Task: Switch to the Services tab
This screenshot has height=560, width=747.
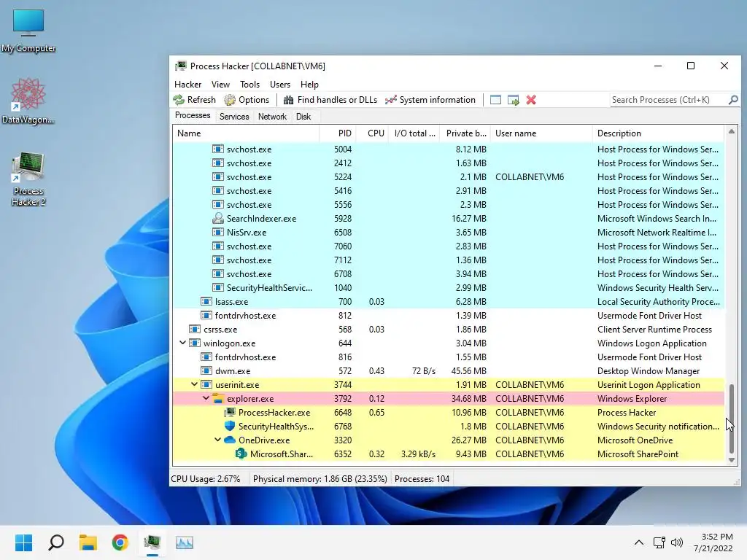Action: click(x=234, y=117)
